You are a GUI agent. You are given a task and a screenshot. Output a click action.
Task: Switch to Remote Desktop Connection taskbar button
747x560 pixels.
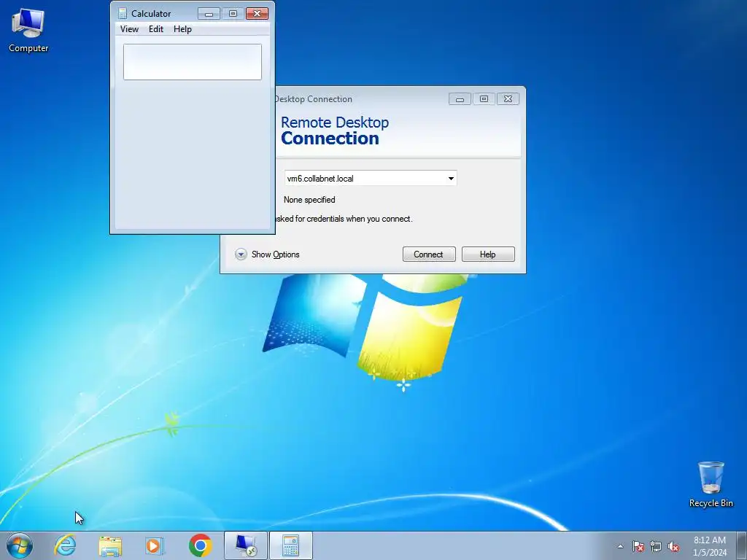(246, 545)
